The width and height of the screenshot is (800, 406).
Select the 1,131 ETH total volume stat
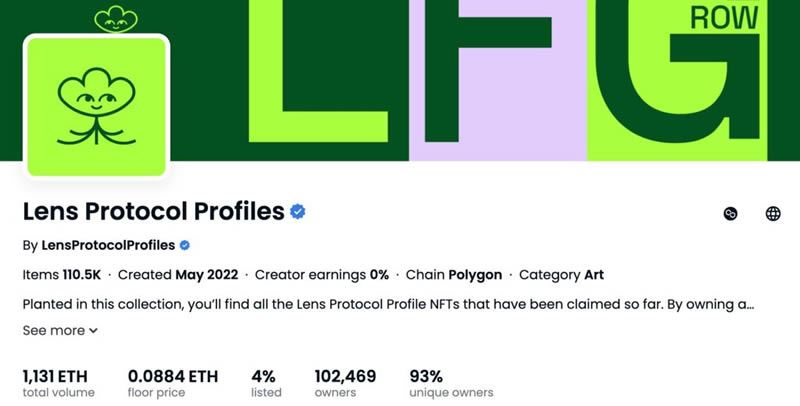pos(59,383)
